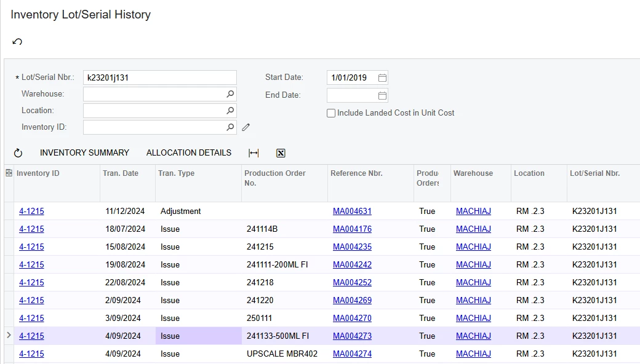
Task: Enable Include Landed Cost in Unit Cost
Action: pos(330,113)
